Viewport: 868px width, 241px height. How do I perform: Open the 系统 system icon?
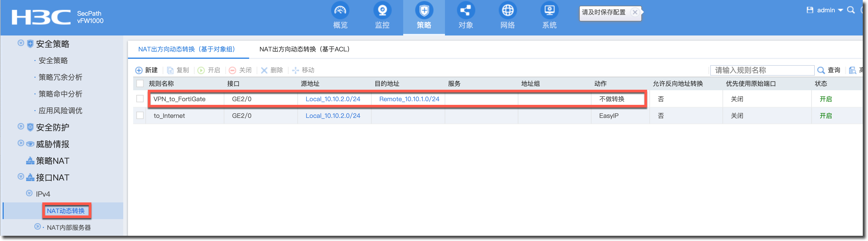click(x=549, y=11)
